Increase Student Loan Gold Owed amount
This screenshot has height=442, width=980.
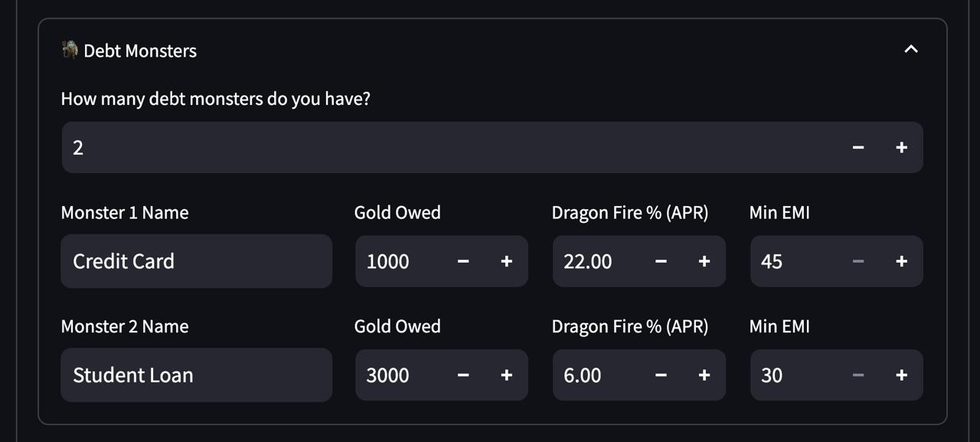coord(506,375)
